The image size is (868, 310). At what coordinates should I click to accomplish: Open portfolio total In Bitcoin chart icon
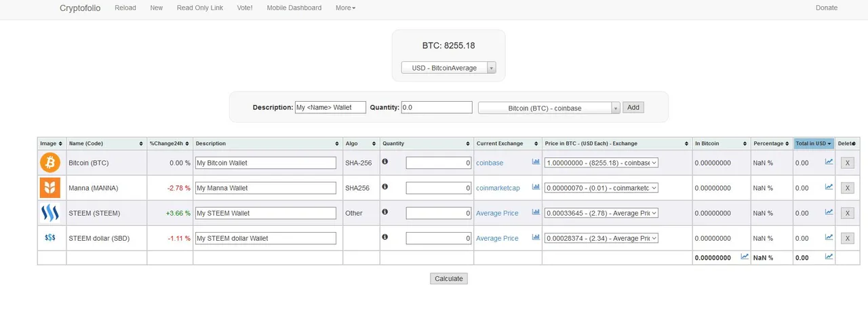(x=745, y=256)
